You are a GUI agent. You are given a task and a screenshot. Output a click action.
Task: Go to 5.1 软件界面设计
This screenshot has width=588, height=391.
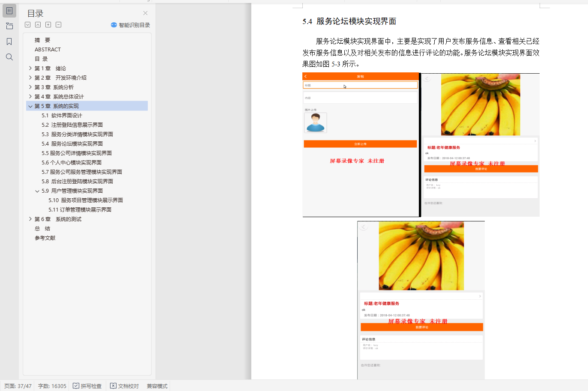coord(62,116)
